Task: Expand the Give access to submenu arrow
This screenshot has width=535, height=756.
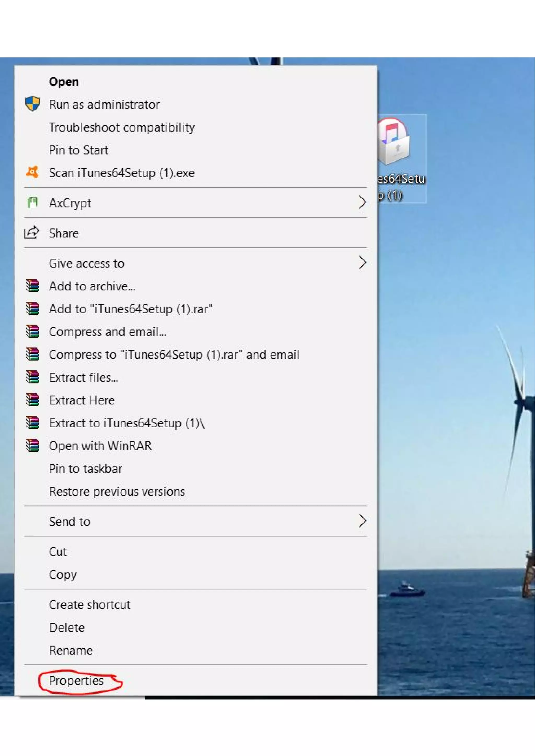Action: pos(362,263)
